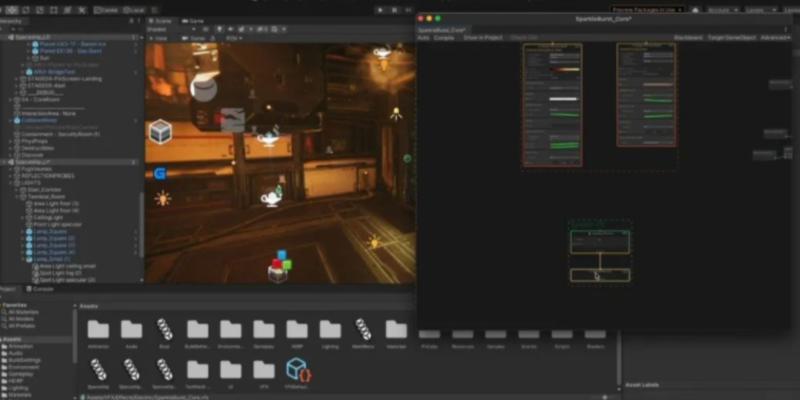Select the SparkleBurst_Core tab in VFX window
Viewport: 800px width, 400px height.
click(x=443, y=30)
